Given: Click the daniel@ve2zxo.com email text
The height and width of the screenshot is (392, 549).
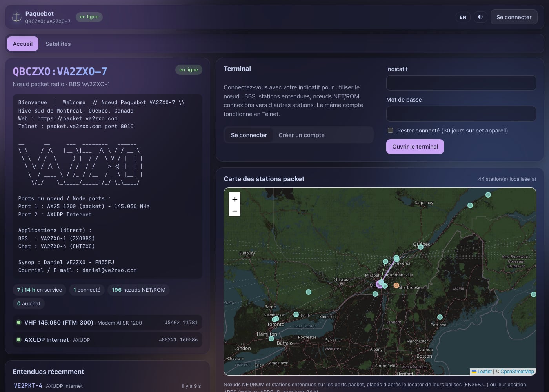Looking at the screenshot, I should click(109, 270).
